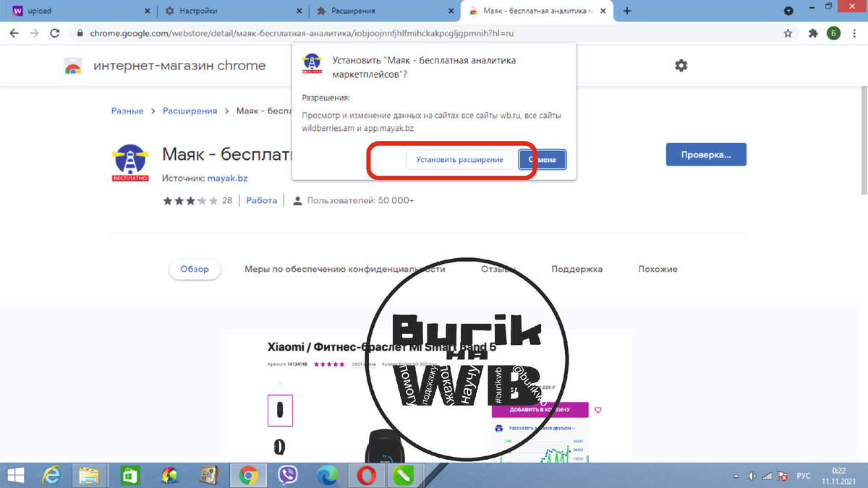
Task: Open the taskbar clock showing 0:22
Action: 838,475
